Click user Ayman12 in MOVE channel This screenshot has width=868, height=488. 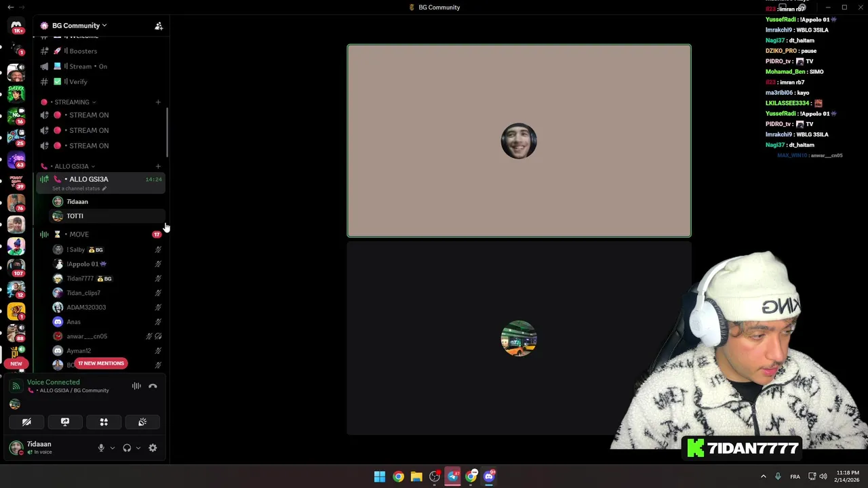107,350
